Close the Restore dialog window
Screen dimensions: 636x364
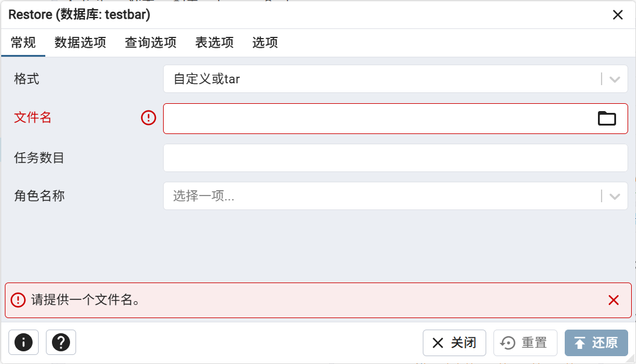coord(618,15)
